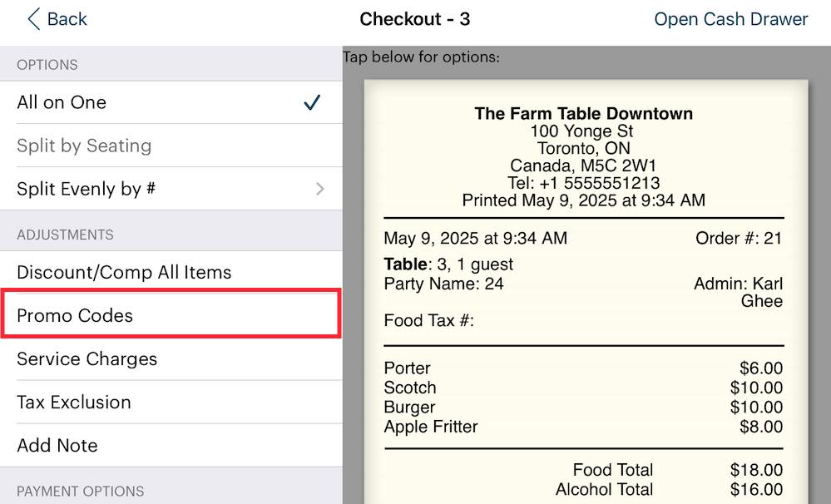831x504 pixels.
Task: Select the All on One option
Action: click(62, 102)
